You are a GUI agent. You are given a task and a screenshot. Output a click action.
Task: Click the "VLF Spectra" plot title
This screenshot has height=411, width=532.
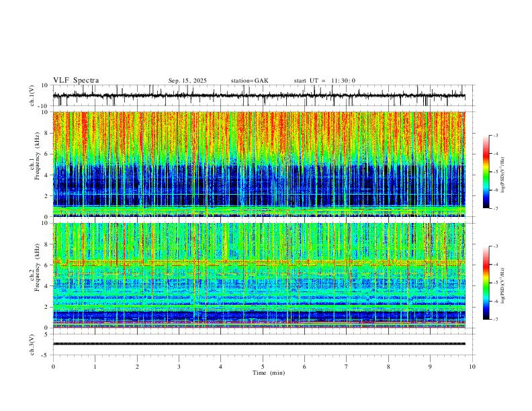click(76, 81)
